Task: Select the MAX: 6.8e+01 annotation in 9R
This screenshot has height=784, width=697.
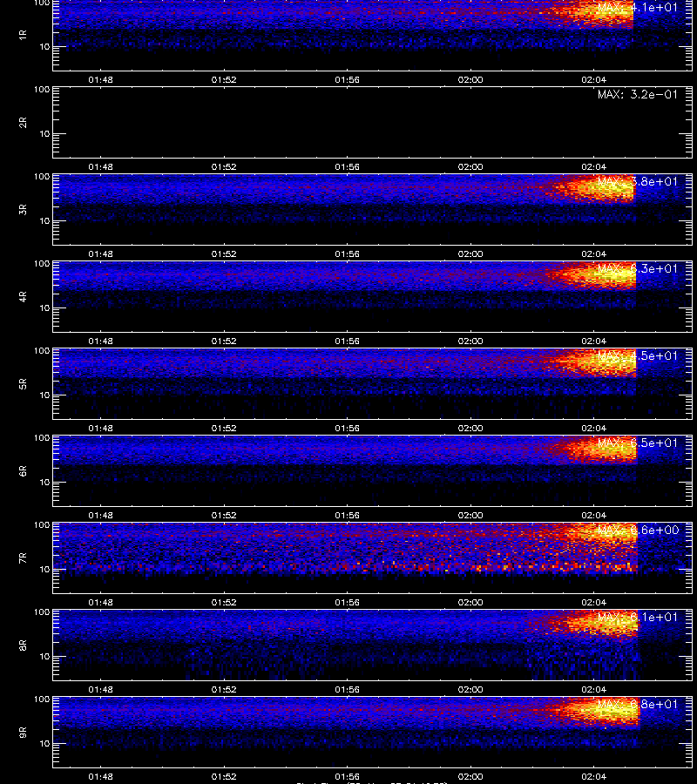Action: tap(638, 704)
